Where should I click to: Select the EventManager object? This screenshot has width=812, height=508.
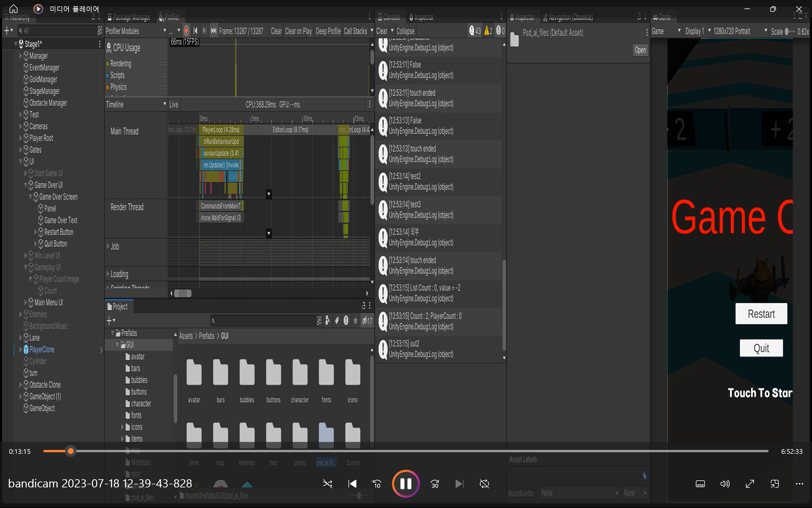pyautogui.click(x=44, y=68)
